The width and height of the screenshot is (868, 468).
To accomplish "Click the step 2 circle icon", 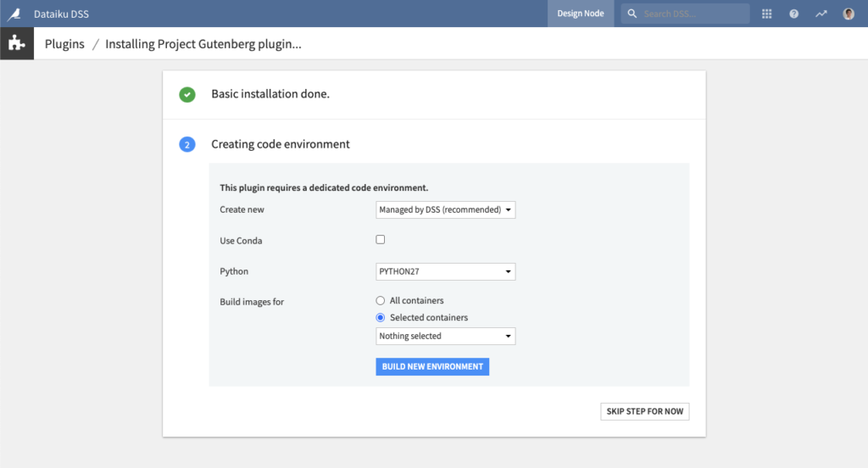I will 187,144.
